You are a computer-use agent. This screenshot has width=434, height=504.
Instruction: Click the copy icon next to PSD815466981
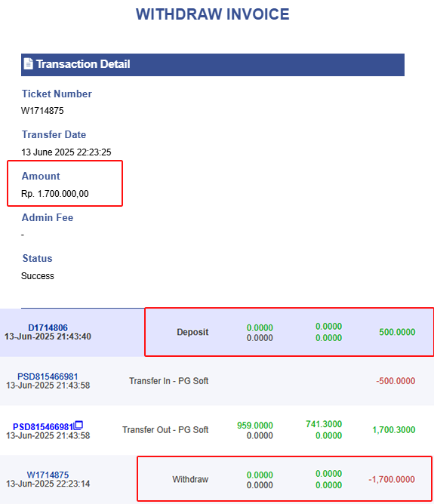tap(78, 426)
